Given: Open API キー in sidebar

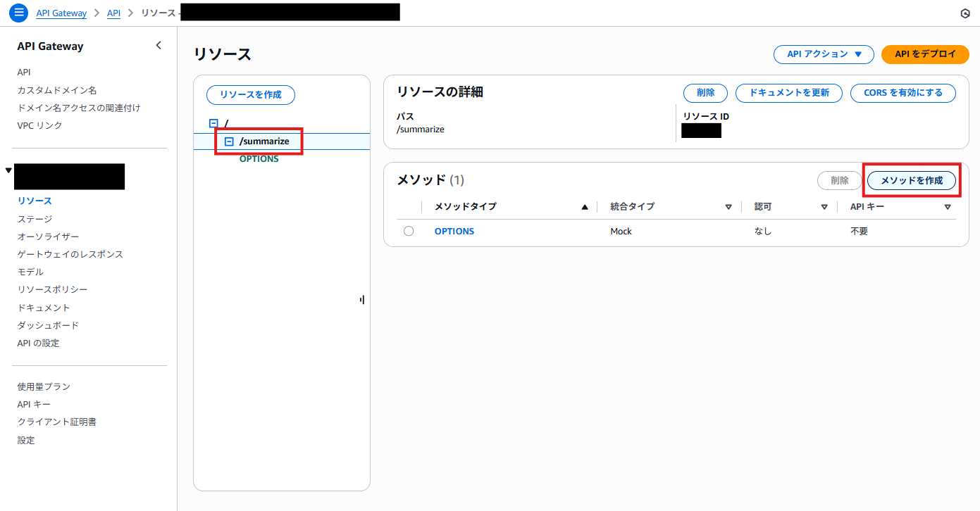Looking at the screenshot, I should (x=34, y=404).
